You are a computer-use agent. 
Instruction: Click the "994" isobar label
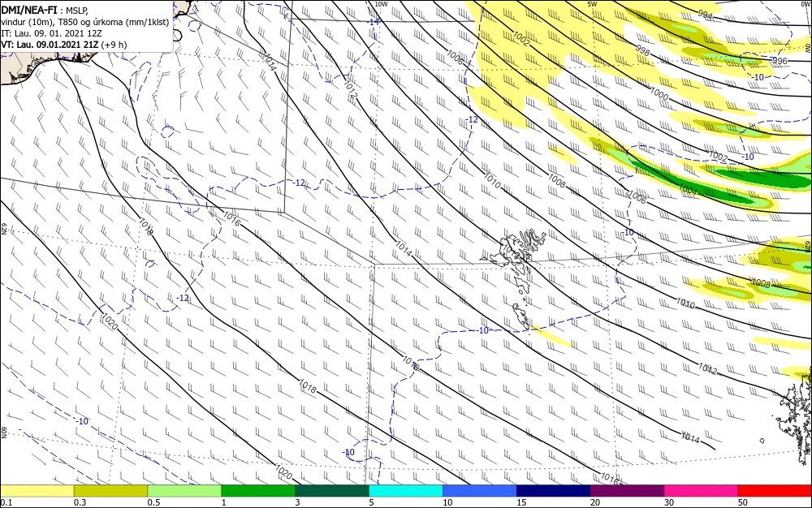click(x=705, y=15)
